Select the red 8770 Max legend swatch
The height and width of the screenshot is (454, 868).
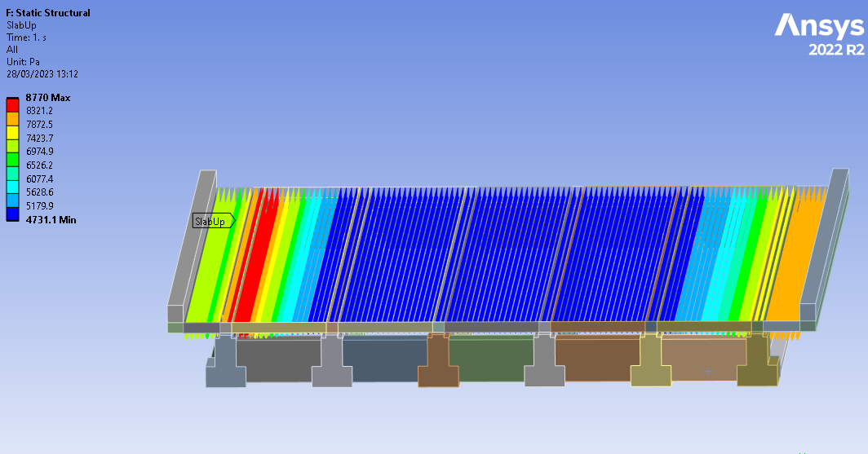click(x=12, y=105)
